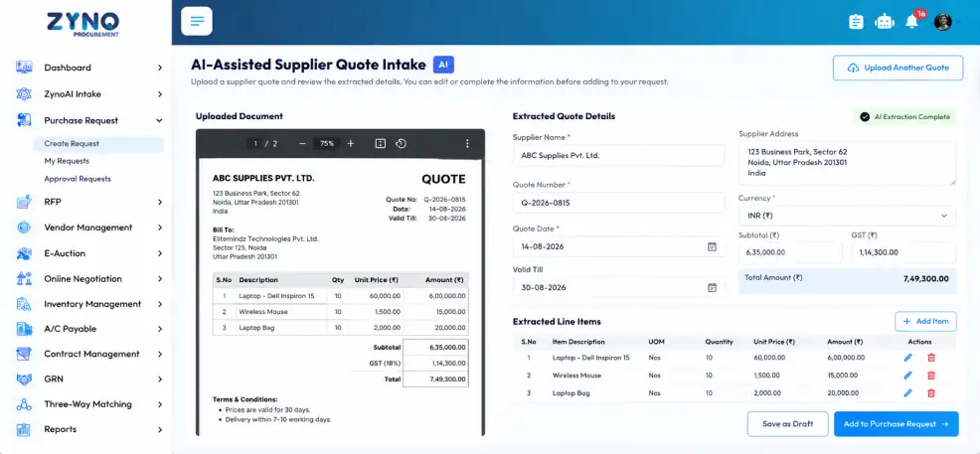
Task: Click the Quote Number input field
Action: (618, 203)
